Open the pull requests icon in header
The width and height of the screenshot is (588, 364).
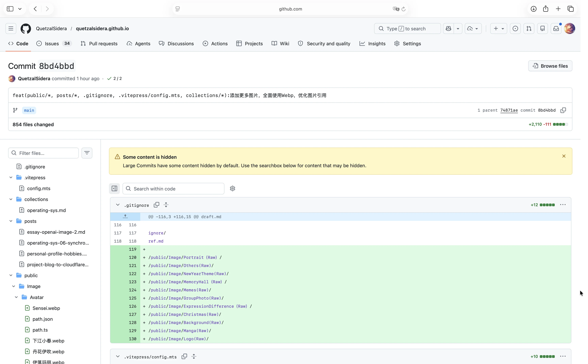529,28
